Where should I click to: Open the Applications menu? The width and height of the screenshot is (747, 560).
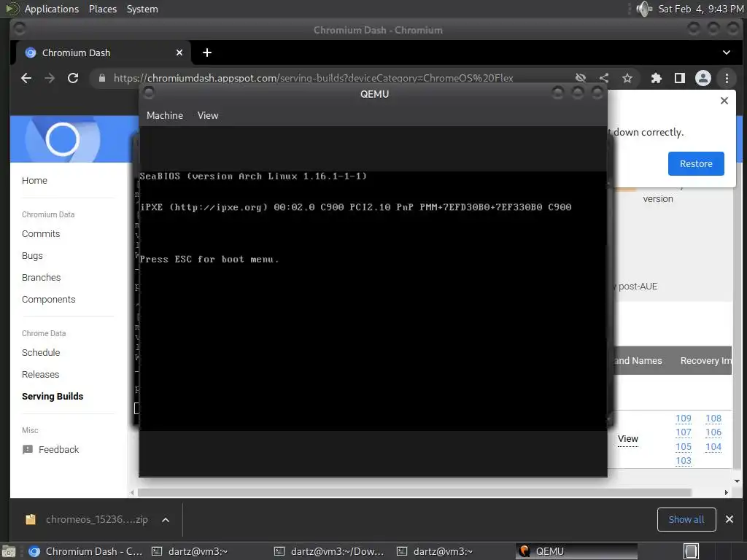click(x=52, y=9)
